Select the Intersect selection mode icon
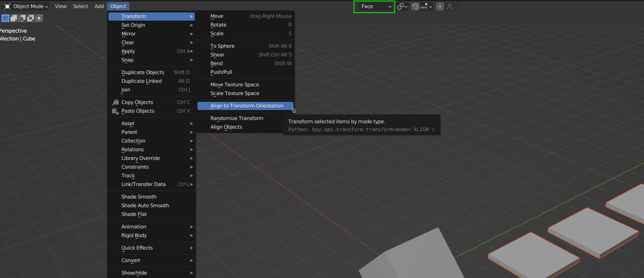 tap(39, 18)
